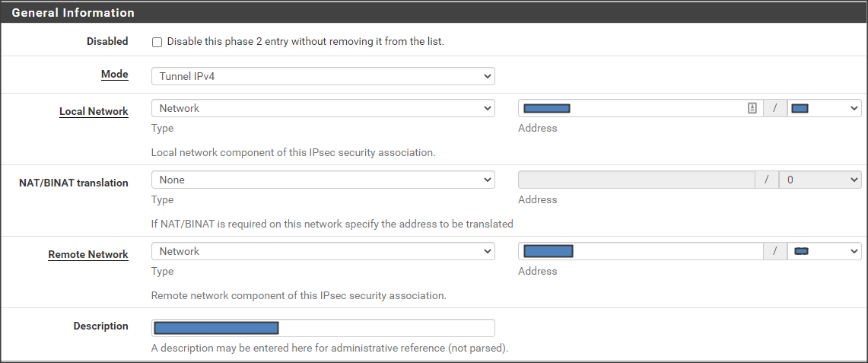
Task: Click into the Description text field
Action: pos(380,328)
